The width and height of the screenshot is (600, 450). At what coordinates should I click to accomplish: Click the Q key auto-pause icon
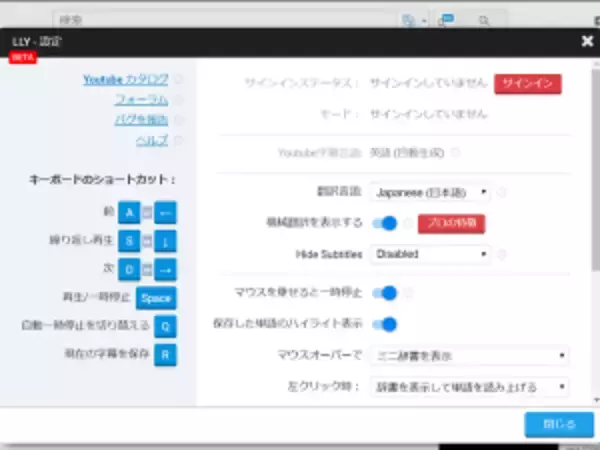click(165, 325)
